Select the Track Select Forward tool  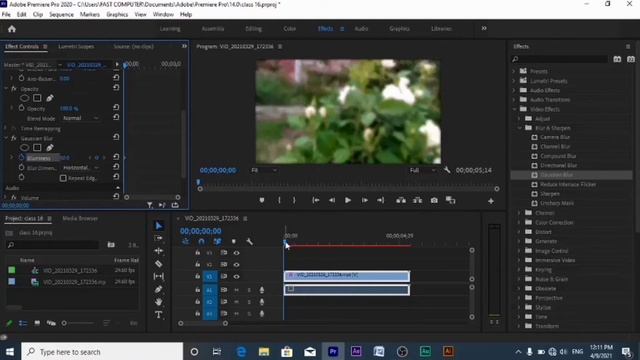point(159,238)
